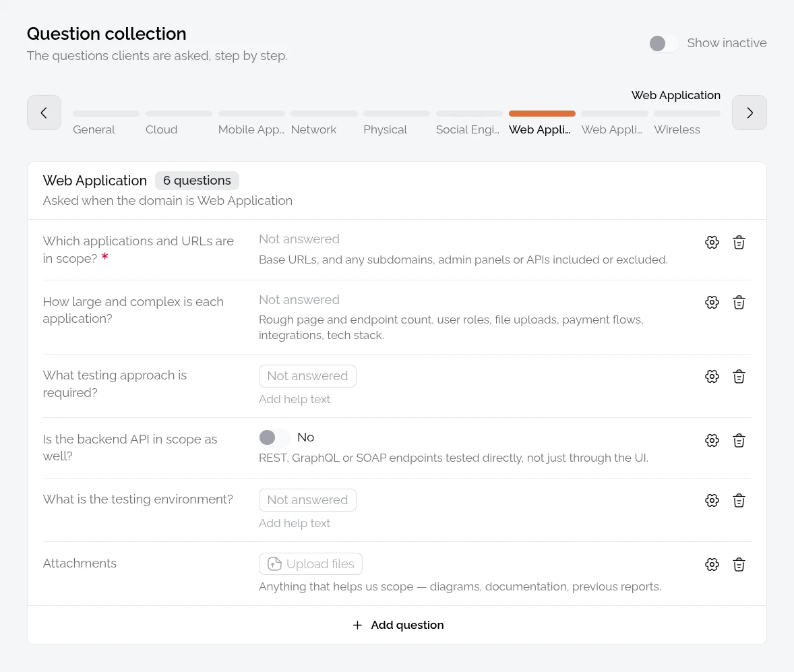Click the Add question button
This screenshot has width=794, height=672.
point(397,625)
